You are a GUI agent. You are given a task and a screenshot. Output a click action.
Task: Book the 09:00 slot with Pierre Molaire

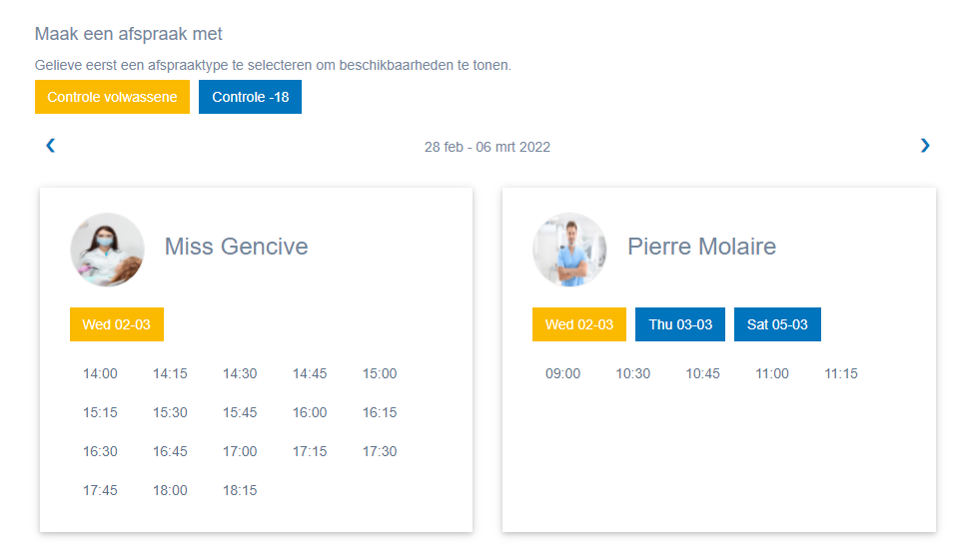coord(562,373)
